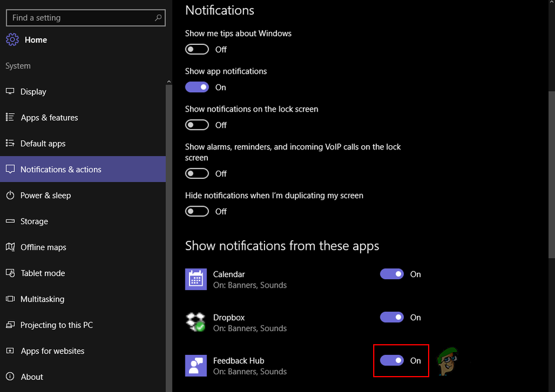Screen dimensions: 555x392
Task: Open About page from sidebar
Action: coord(32,377)
